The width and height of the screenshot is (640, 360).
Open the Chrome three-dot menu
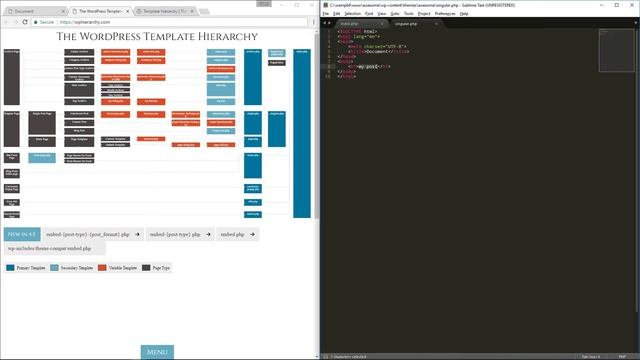[313, 22]
